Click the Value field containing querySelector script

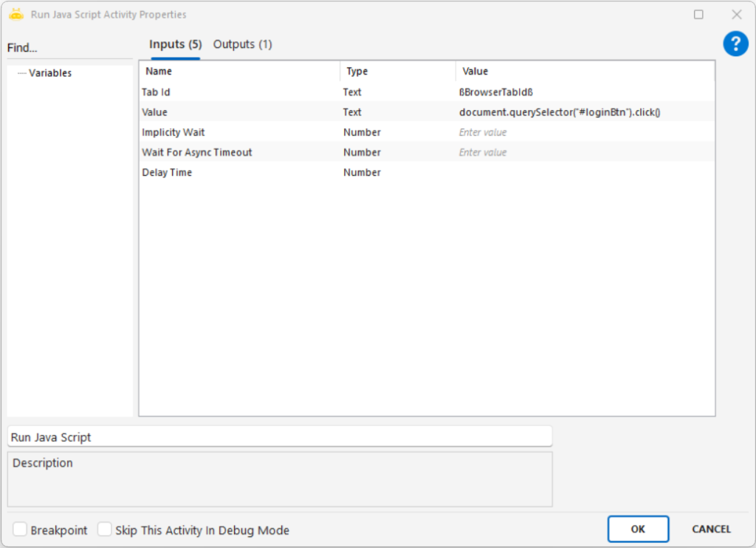click(x=583, y=112)
